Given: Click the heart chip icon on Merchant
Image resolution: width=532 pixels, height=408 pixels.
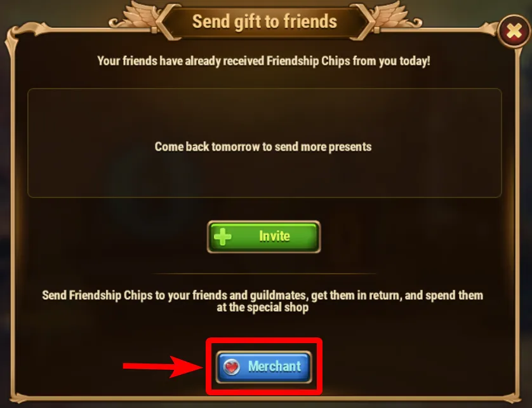Looking at the screenshot, I should tap(232, 367).
